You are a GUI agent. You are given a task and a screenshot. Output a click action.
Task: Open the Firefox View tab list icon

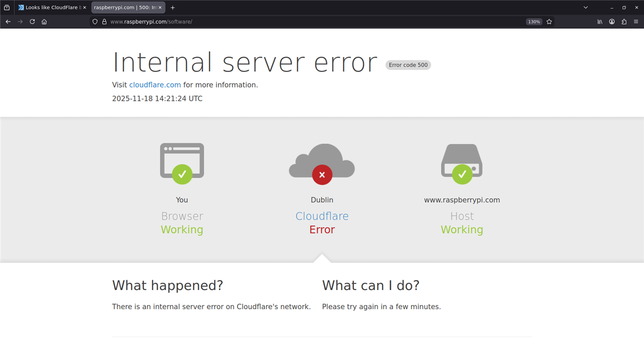(7, 8)
